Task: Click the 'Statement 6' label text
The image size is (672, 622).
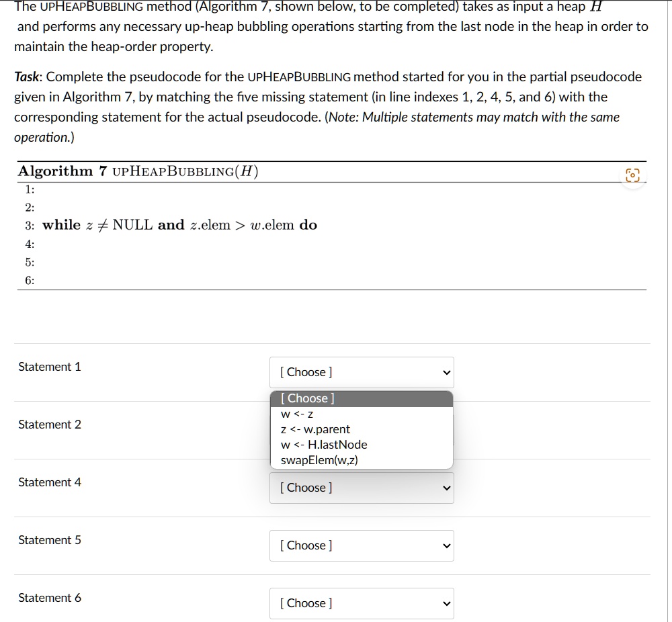Action: (50, 598)
